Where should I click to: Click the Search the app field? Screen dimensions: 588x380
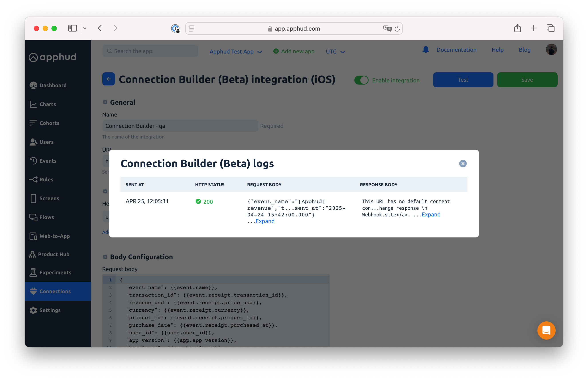click(150, 51)
